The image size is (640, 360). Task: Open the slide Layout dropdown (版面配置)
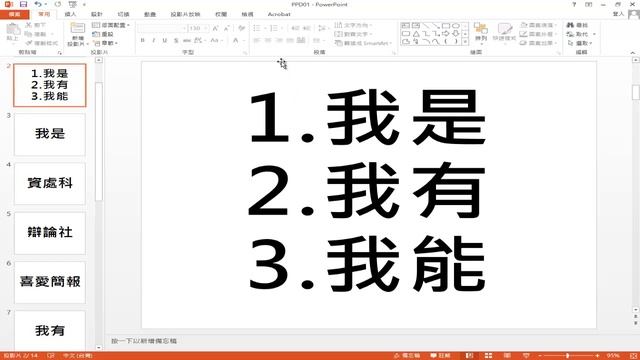tap(111, 25)
